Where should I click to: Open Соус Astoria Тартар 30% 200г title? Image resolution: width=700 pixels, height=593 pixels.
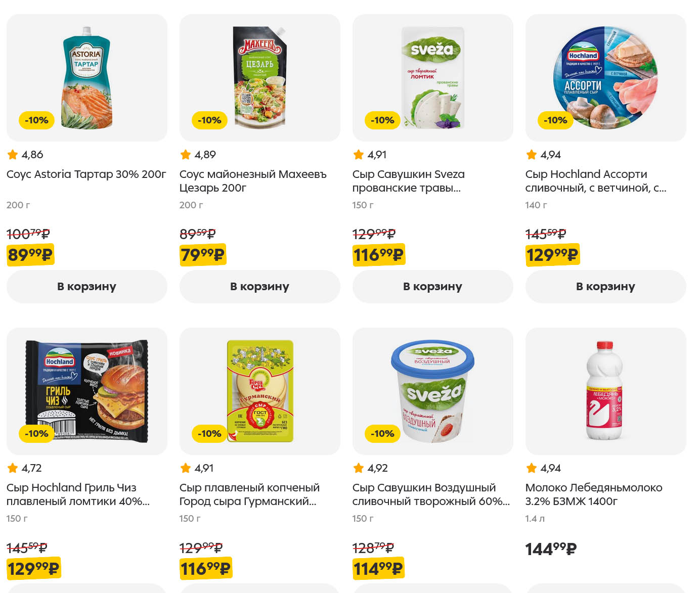coord(86,174)
